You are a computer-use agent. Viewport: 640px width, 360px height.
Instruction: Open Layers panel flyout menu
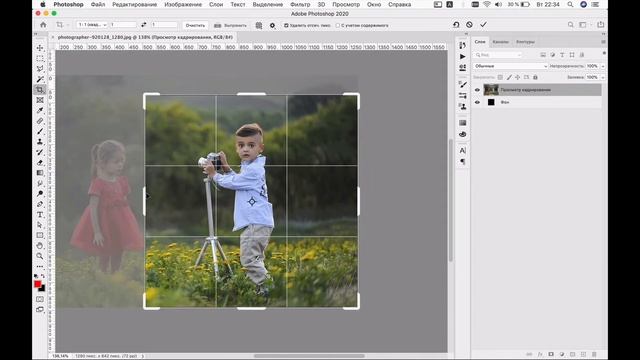tap(603, 42)
